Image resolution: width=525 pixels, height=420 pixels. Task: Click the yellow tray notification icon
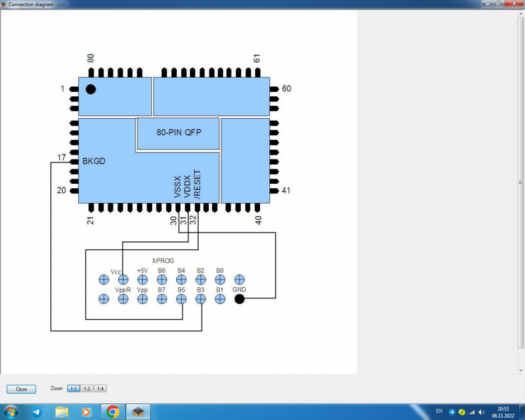click(x=462, y=412)
